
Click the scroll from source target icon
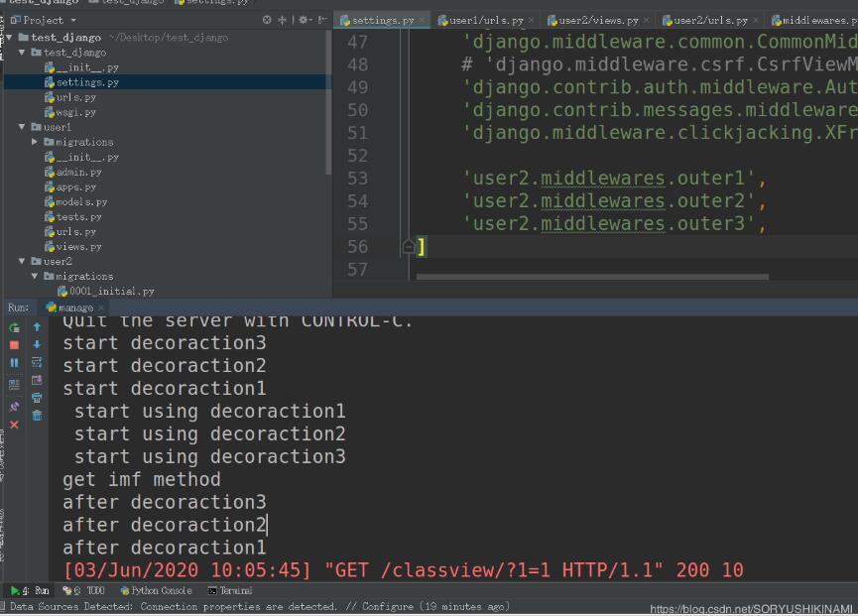[268, 20]
